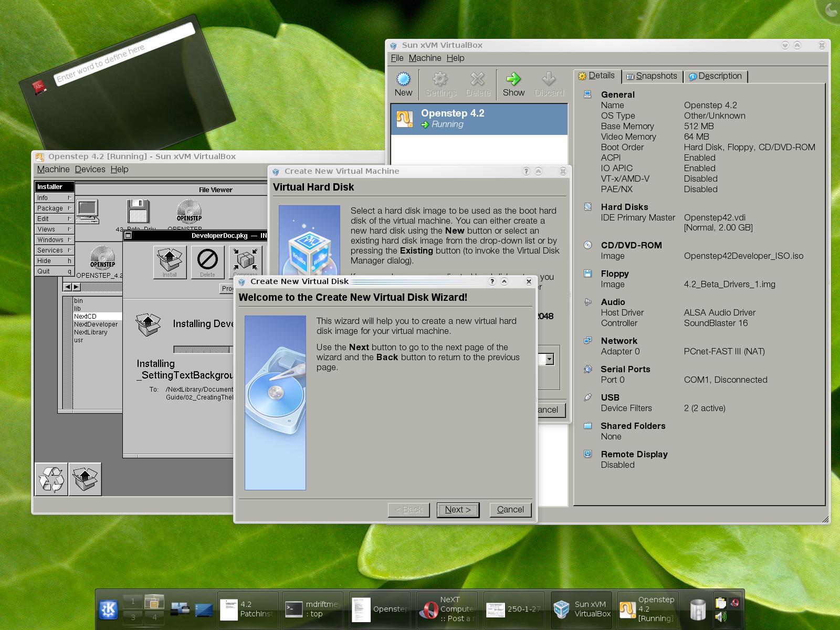Open VirtualBox Settings via gear icon
840x630 pixels.
click(440, 81)
